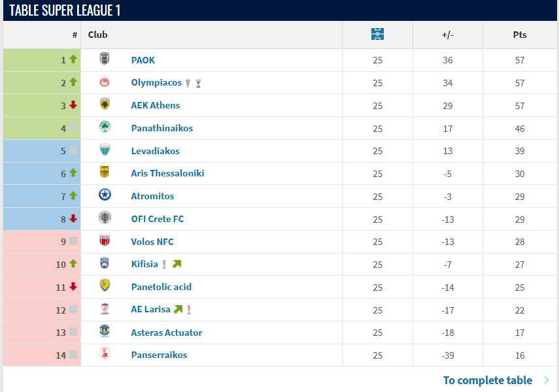The width and height of the screenshot is (559, 392).
Task: Click the Volos NFC crest
Action: (x=103, y=241)
